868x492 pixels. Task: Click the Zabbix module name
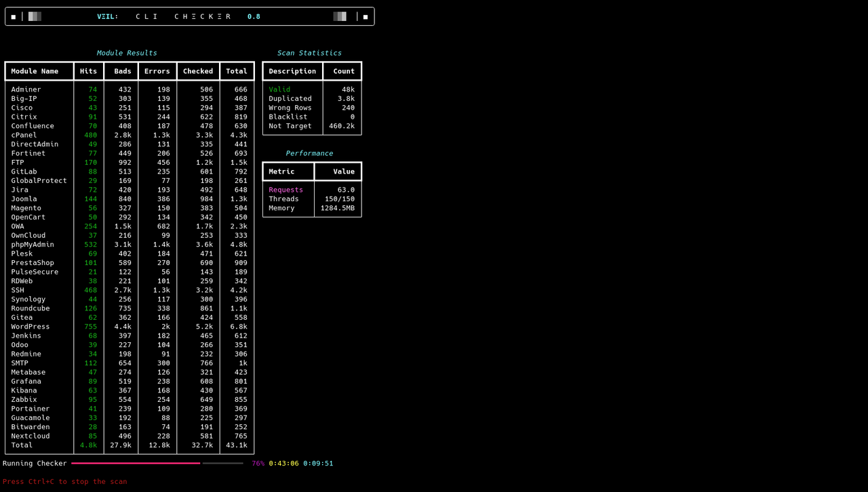[24, 400]
